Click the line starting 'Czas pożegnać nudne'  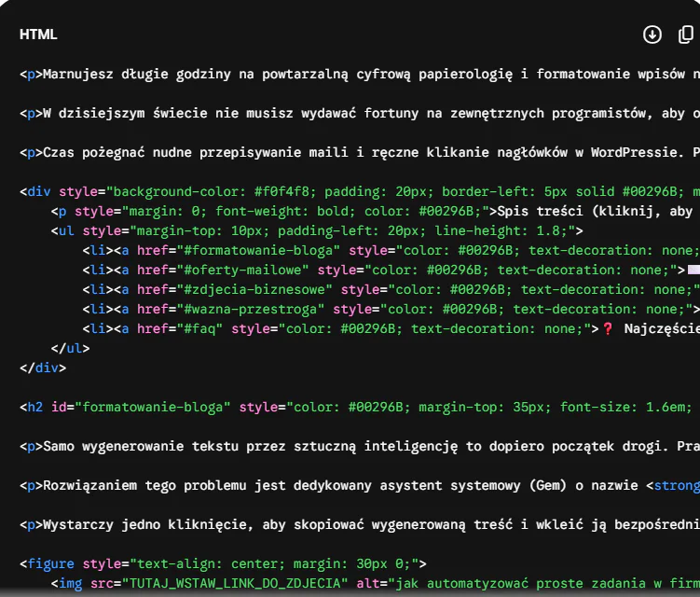360,152
